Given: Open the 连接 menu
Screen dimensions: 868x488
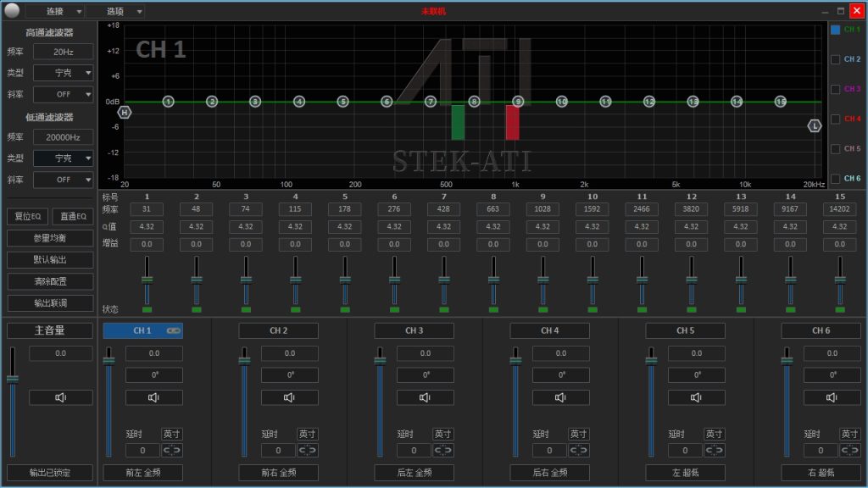Looking at the screenshot, I should (x=55, y=11).
